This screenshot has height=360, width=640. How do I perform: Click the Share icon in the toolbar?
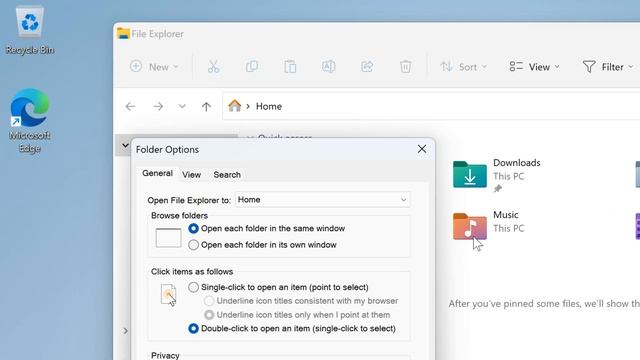(367, 67)
